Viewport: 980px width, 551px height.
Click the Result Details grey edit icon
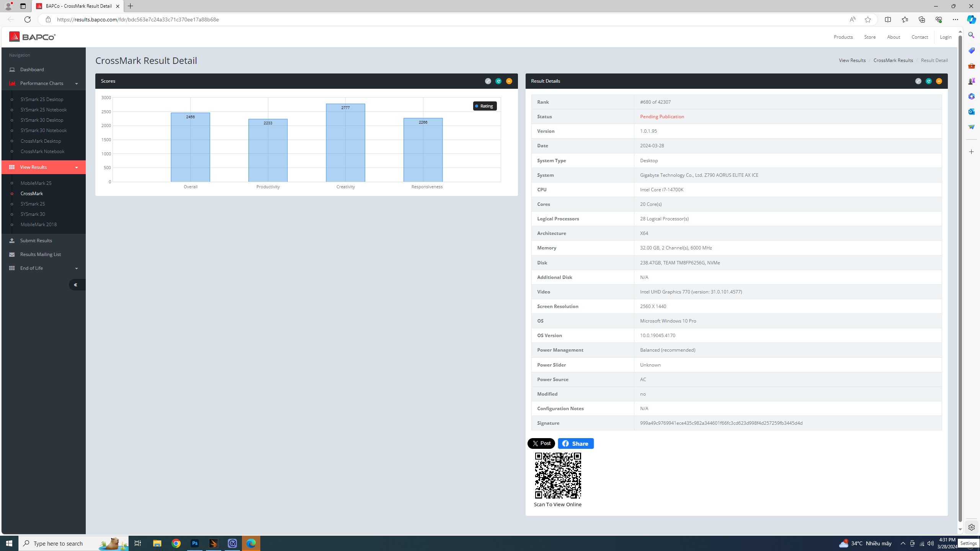coord(918,81)
